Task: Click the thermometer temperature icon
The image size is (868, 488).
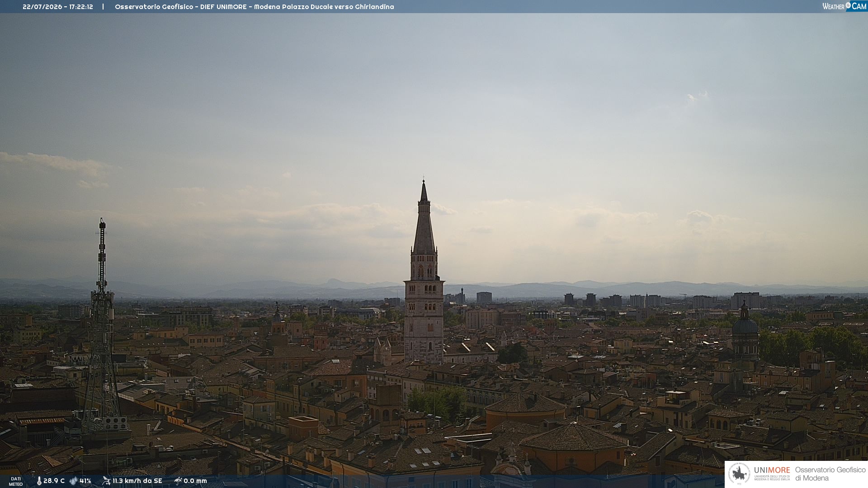Action: pos(39,481)
